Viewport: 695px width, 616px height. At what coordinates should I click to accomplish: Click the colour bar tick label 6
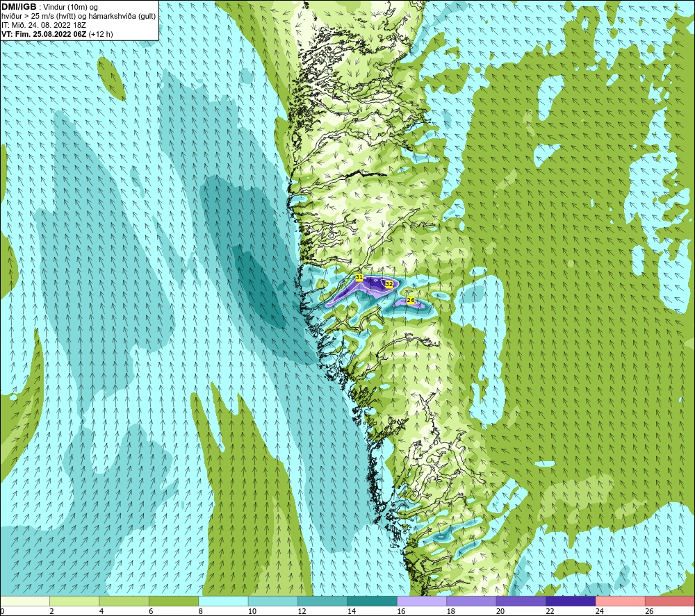pos(151,611)
